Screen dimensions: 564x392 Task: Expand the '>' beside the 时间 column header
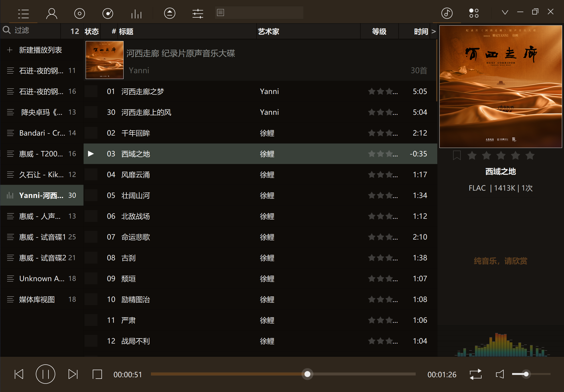[x=434, y=31]
